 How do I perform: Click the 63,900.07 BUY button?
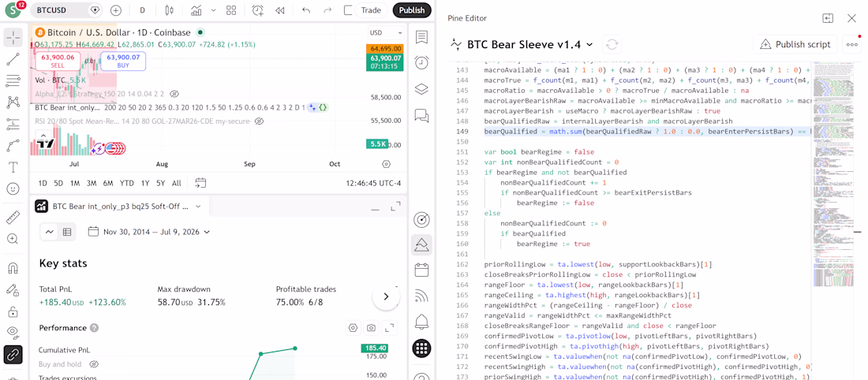(x=123, y=61)
